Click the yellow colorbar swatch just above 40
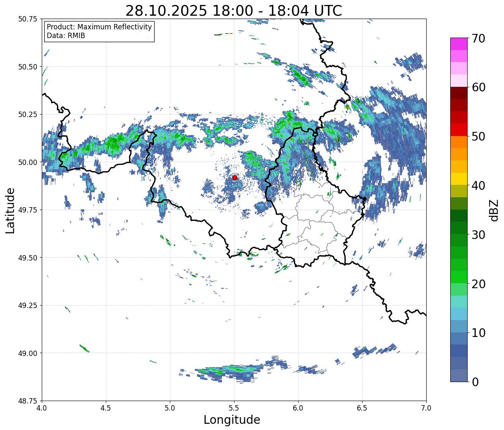 [x=459, y=179]
